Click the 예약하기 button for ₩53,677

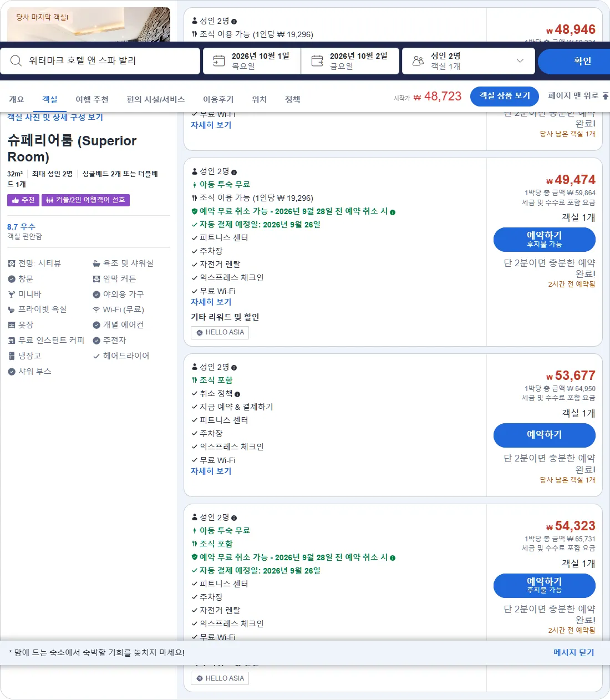545,435
